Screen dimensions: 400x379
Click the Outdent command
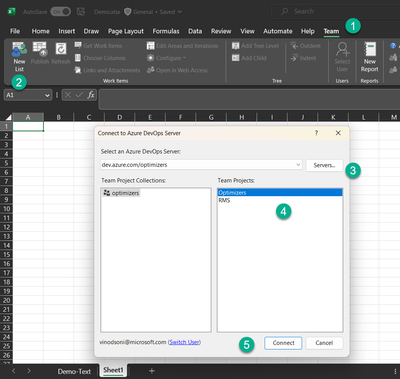[x=305, y=46]
